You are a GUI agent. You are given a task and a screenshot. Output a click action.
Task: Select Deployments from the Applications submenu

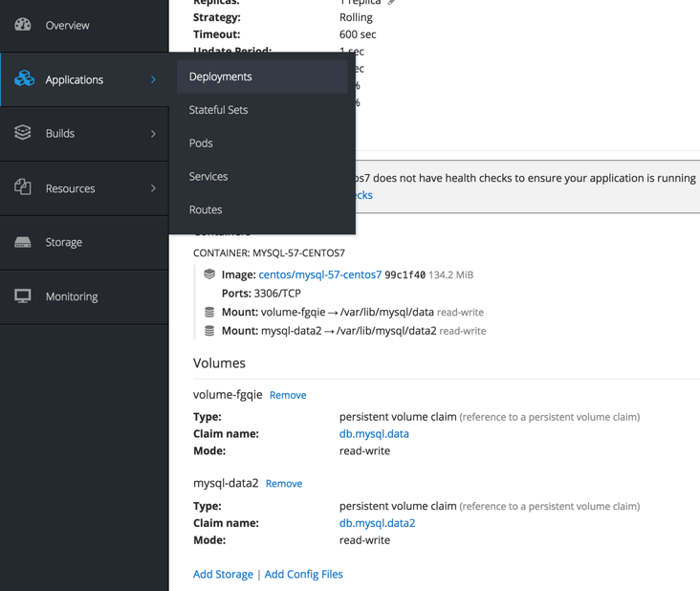coord(221,77)
